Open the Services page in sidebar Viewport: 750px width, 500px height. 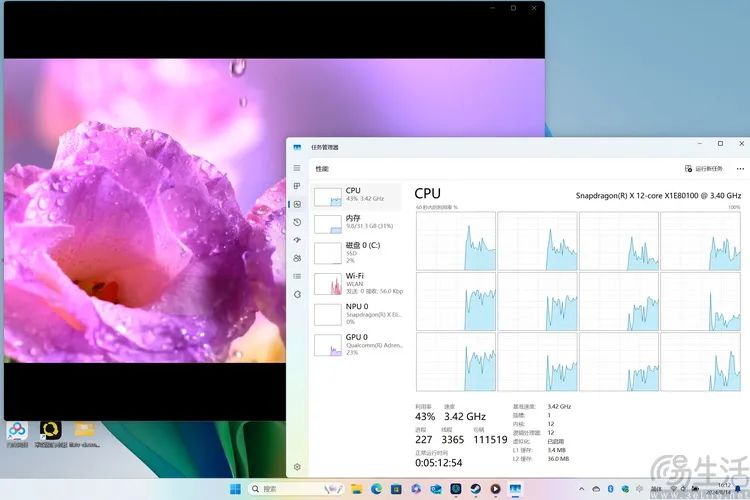297,294
